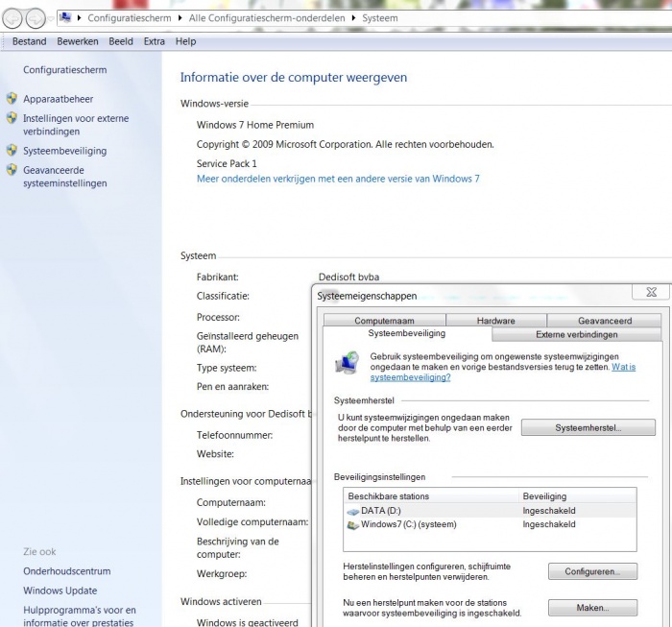672x627 pixels.
Task: Click shield icon next to Apparaatbeheer
Action: (x=12, y=99)
